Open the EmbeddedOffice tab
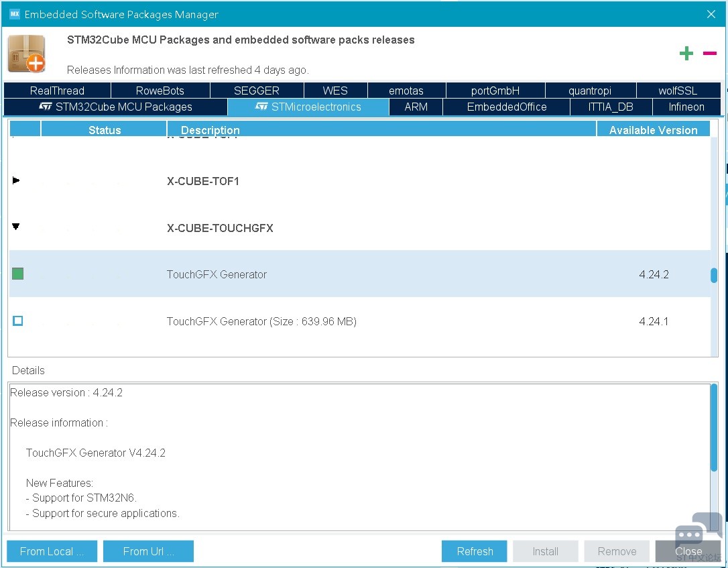Viewport: 728px width, 568px height. pyautogui.click(x=507, y=107)
